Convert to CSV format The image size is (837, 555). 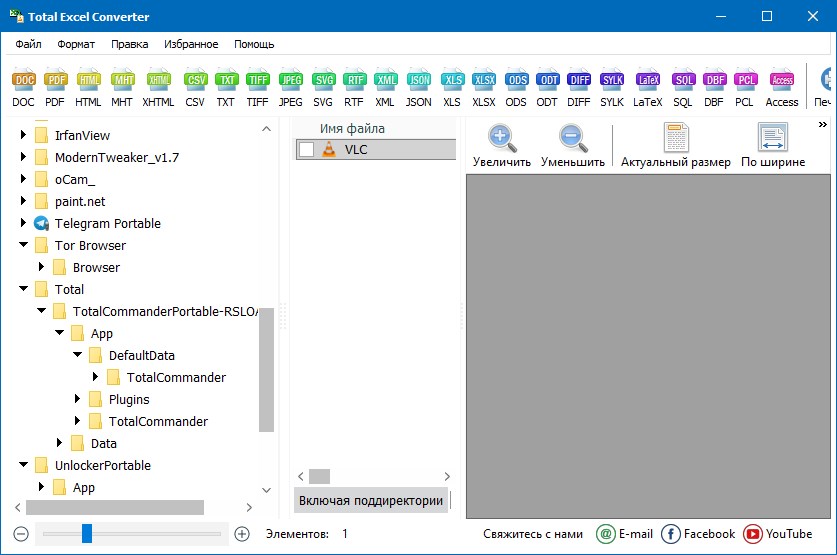click(x=195, y=88)
